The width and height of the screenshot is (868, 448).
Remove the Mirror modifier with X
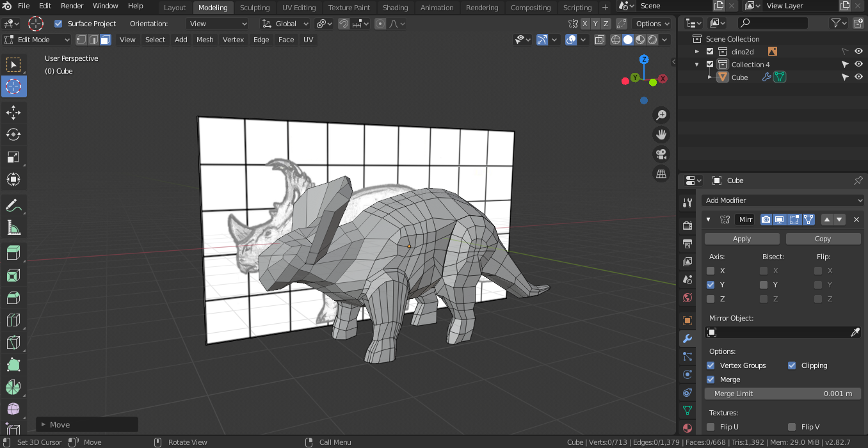click(x=856, y=220)
